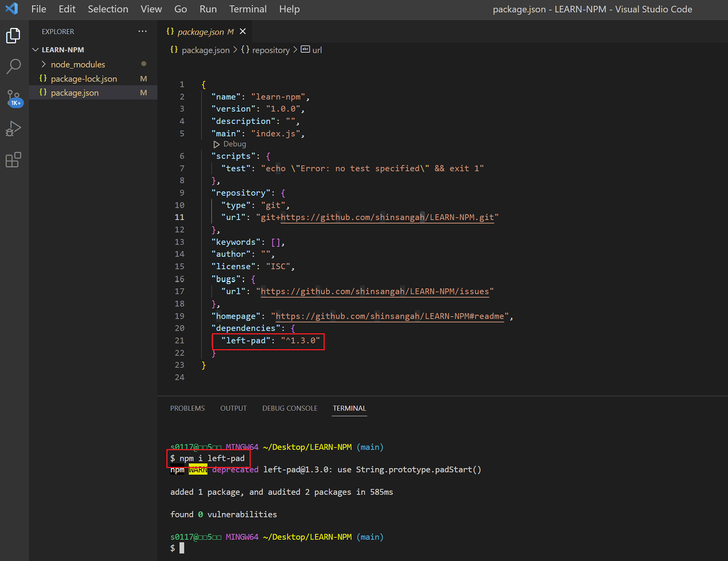Click the "dependencies" key in editor
The image size is (728, 561).
click(x=246, y=328)
